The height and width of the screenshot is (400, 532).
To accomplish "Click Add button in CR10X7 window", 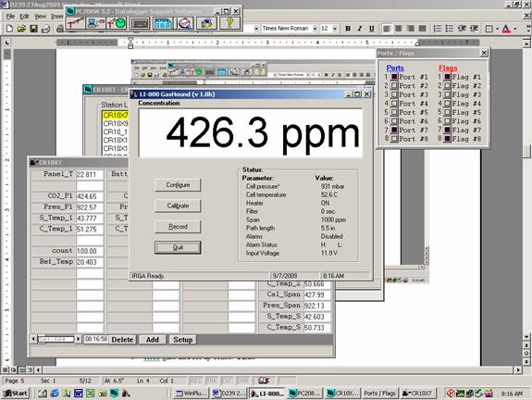I will [x=153, y=340].
